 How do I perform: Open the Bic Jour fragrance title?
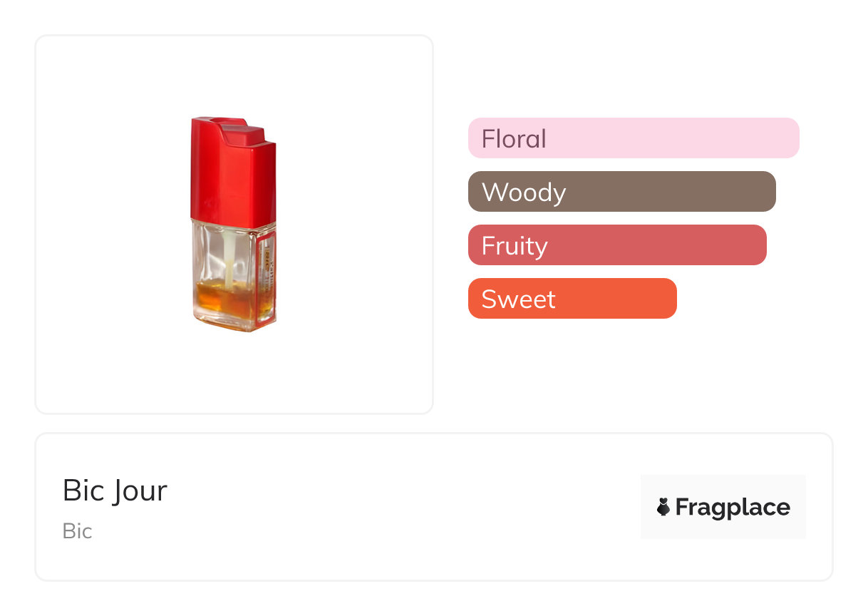(x=115, y=491)
